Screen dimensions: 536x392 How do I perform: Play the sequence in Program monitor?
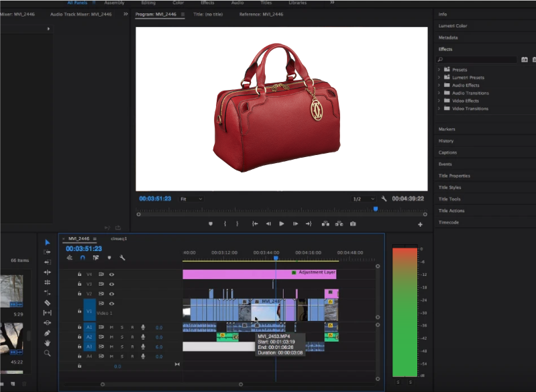[x=281, y=224]
